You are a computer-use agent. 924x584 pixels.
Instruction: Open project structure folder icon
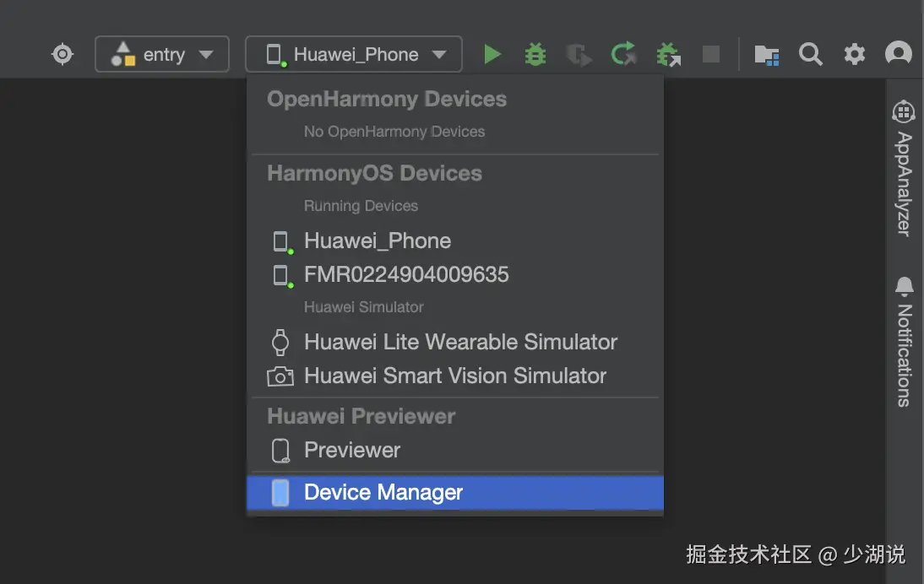pos(767,55)
